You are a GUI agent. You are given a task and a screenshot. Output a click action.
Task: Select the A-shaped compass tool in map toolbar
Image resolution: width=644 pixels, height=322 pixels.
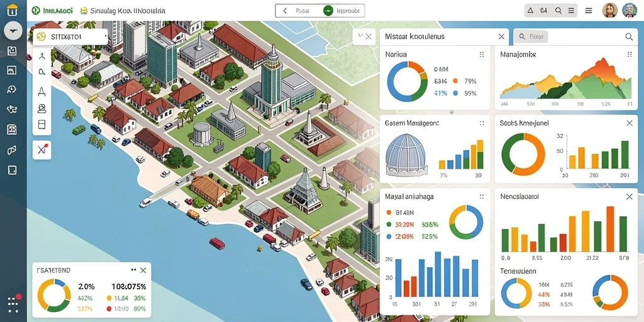click(42, 91)
